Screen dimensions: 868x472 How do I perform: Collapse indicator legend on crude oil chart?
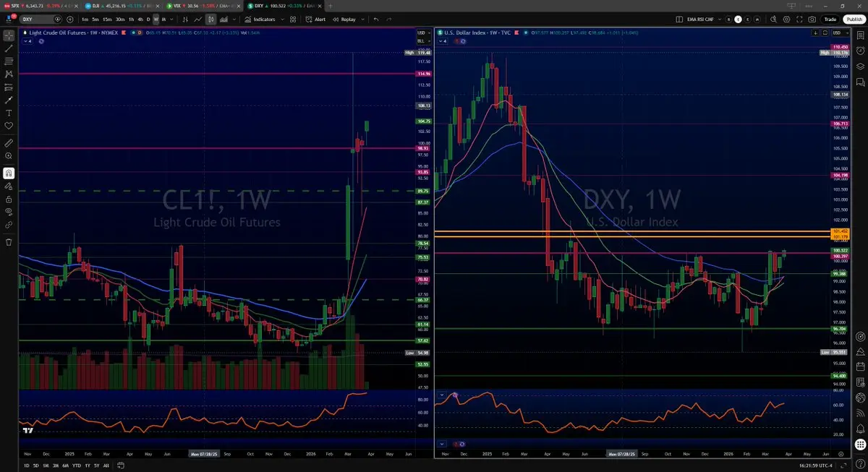pyautogui.click(x=29, y=41)
